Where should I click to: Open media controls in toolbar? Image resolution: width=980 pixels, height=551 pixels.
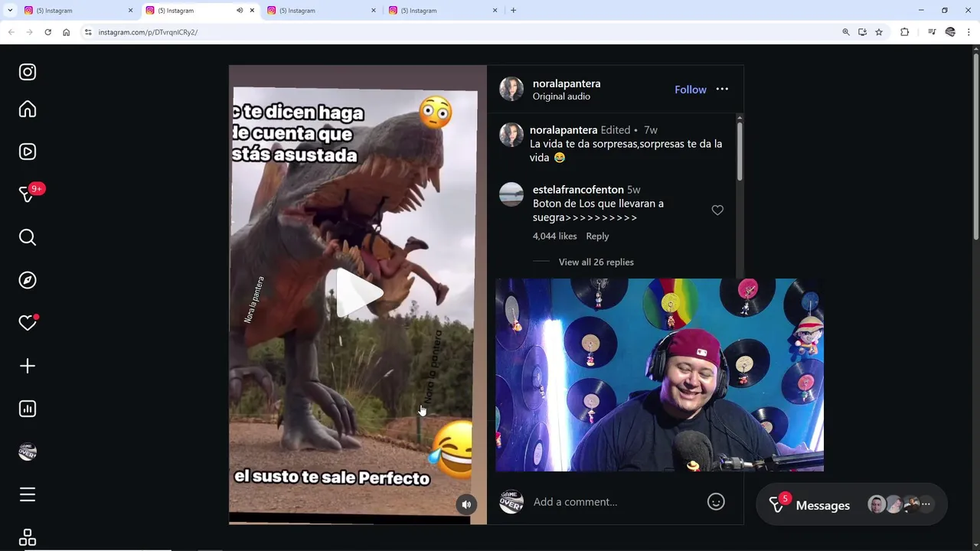(932, 32)
